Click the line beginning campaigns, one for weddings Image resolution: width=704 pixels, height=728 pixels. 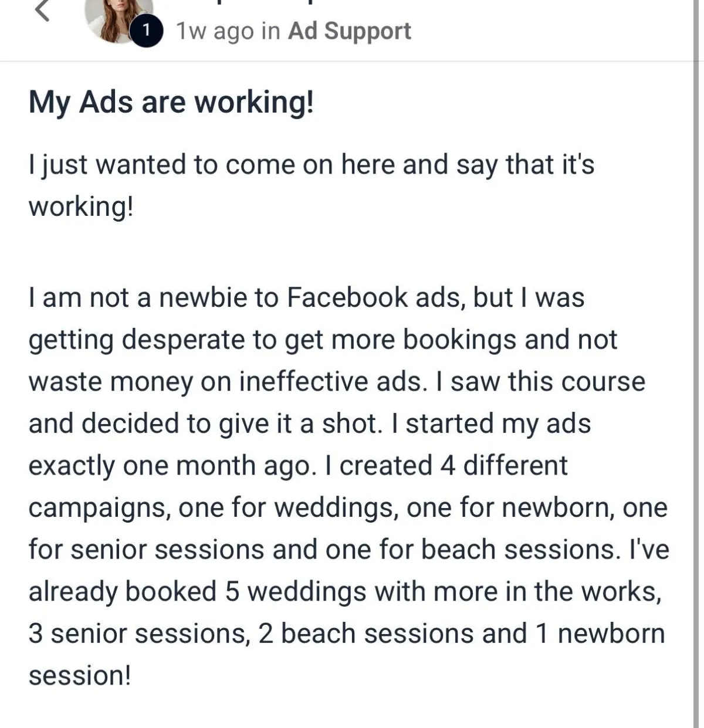click(x=348, y=507)
